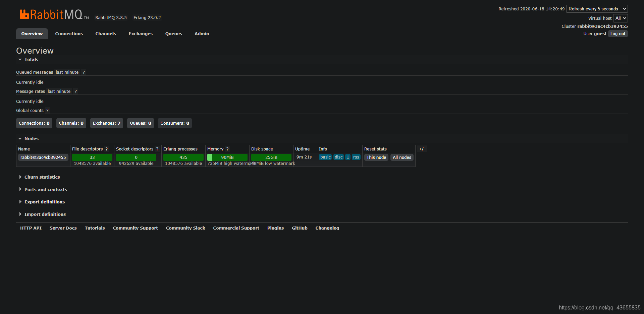
Task: Click the File descriptors 33 bar
Action: pos(92,157)
